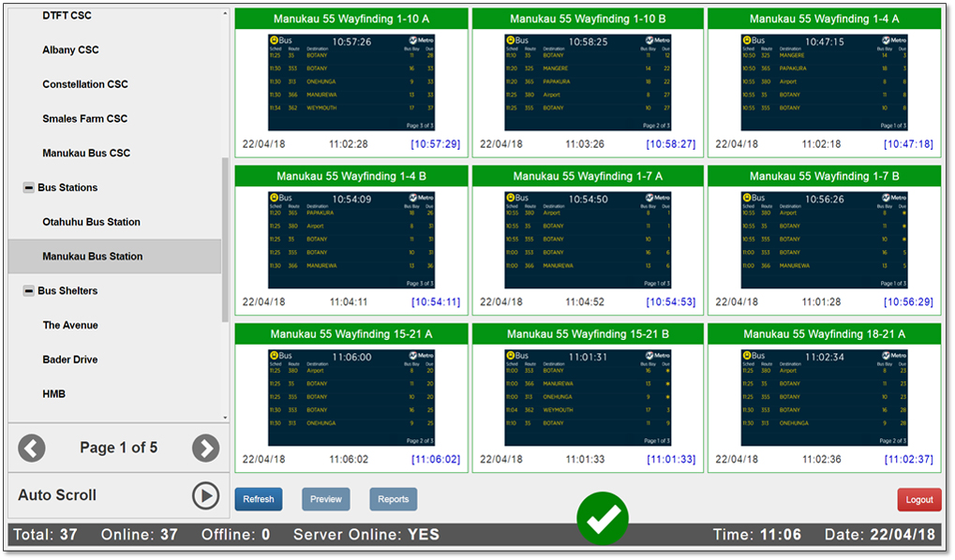This screenshot has width=955, height=560.
Task: Go to the next page arrow
Action: 205,449
